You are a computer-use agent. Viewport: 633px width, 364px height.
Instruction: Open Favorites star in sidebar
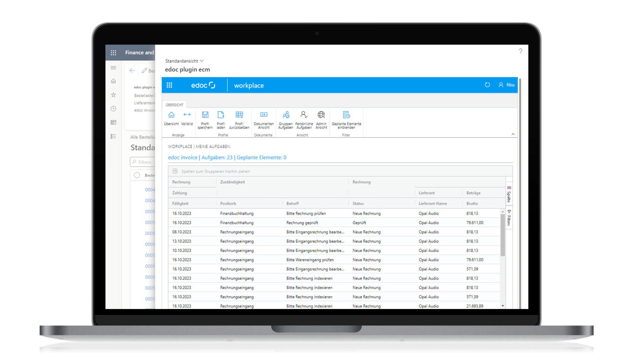[113, 95]
